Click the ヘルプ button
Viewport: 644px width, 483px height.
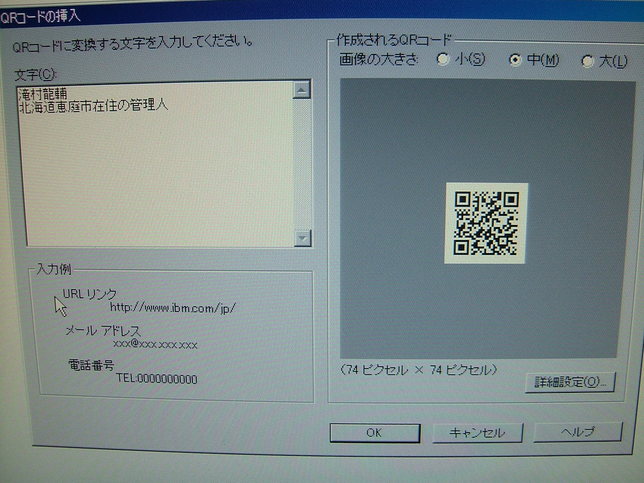577,431
